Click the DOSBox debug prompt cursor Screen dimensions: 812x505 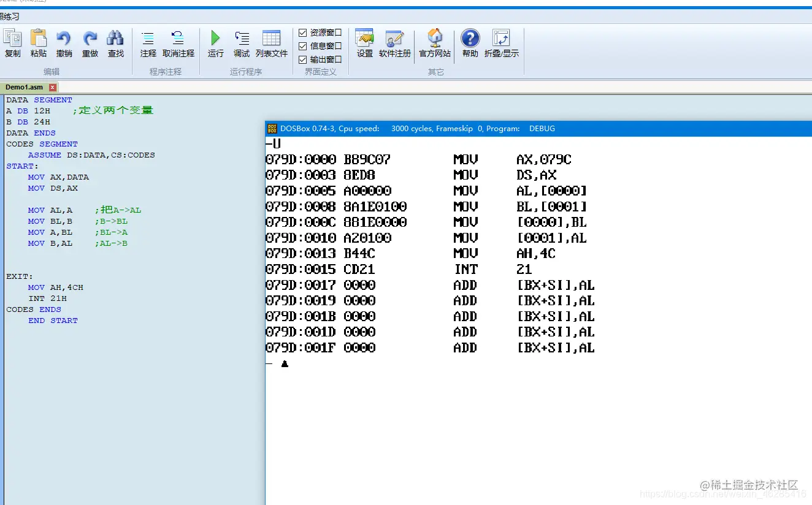tap(285, 363)
